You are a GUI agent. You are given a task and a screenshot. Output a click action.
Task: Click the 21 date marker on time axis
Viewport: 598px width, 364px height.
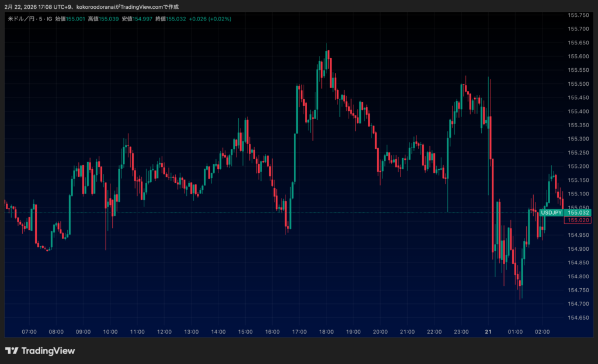(488, 331)
